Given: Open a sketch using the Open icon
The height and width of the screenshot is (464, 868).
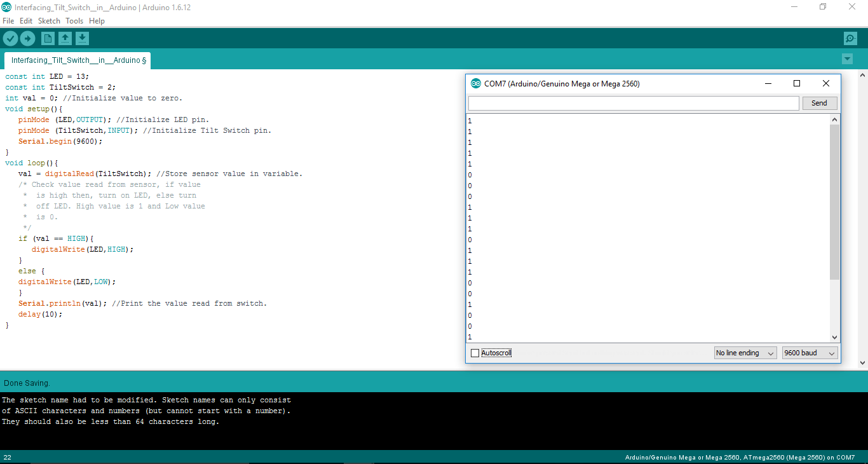Looking at the screenshot, I should point(65,38).
